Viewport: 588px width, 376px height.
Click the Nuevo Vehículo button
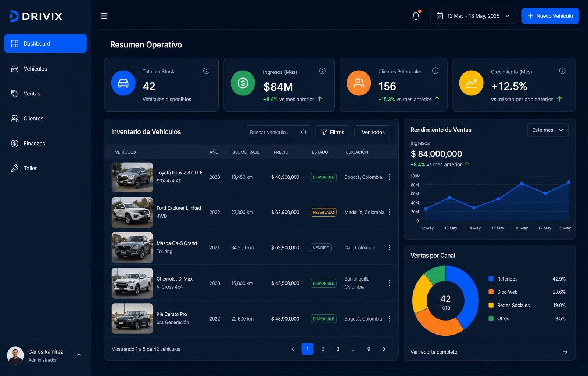click(x=550, y=16)
